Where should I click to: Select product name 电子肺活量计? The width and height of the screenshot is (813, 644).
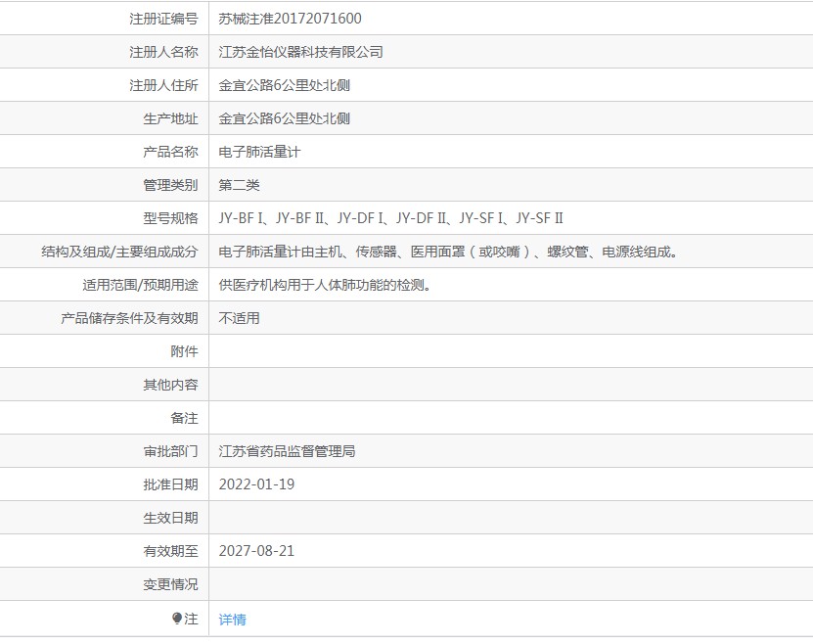pyautogui.click(x=259, y=152)
